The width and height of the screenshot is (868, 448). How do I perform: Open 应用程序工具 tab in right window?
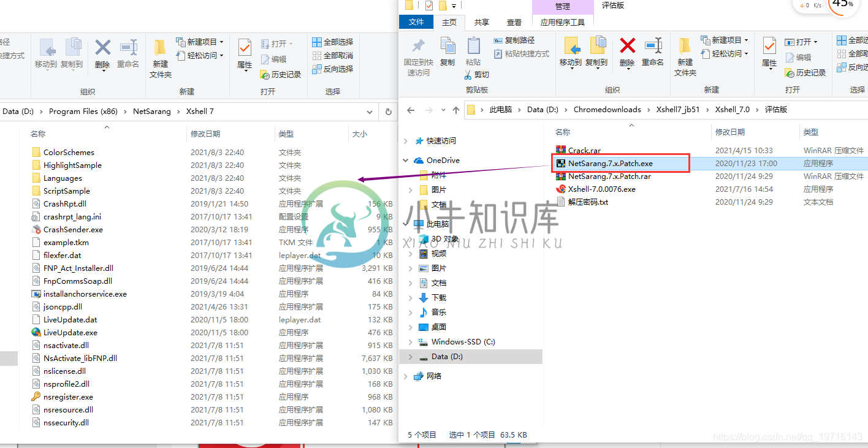563,22
